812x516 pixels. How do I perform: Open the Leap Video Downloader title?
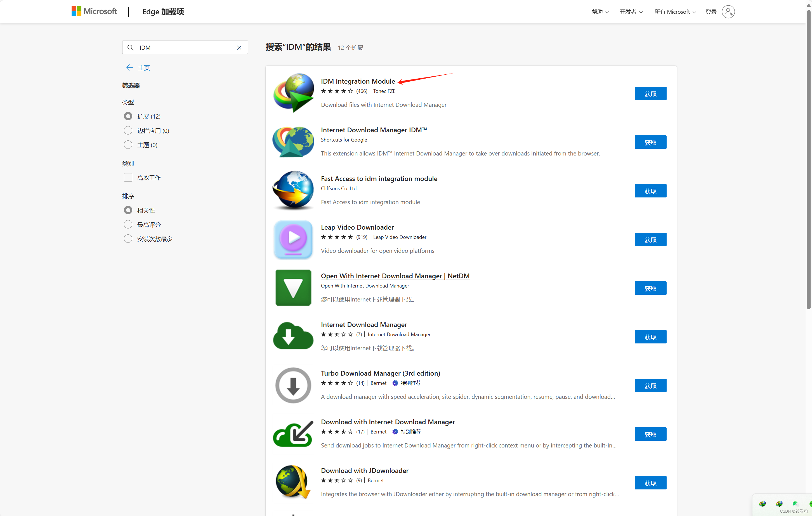[x=357, y=227]
